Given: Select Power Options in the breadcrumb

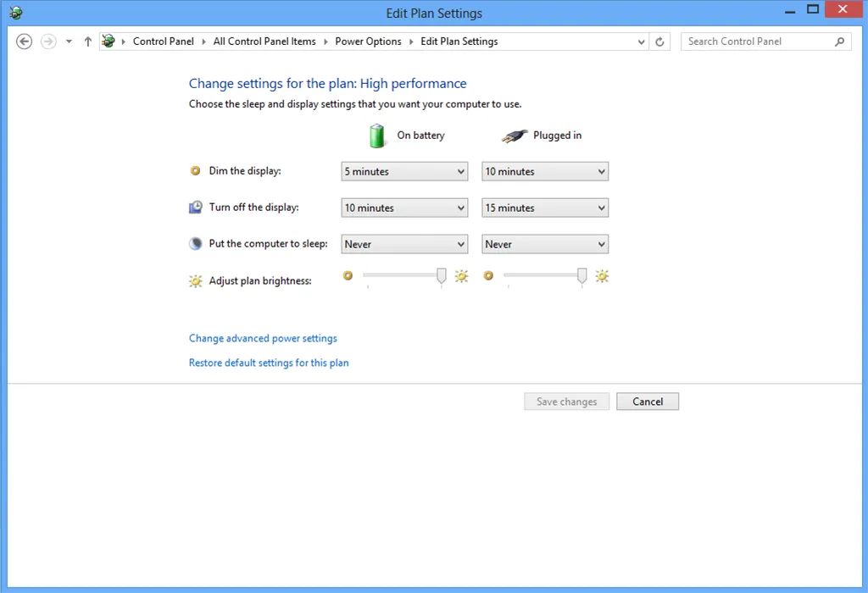Looking at the screenshot, I should [368, 42].
